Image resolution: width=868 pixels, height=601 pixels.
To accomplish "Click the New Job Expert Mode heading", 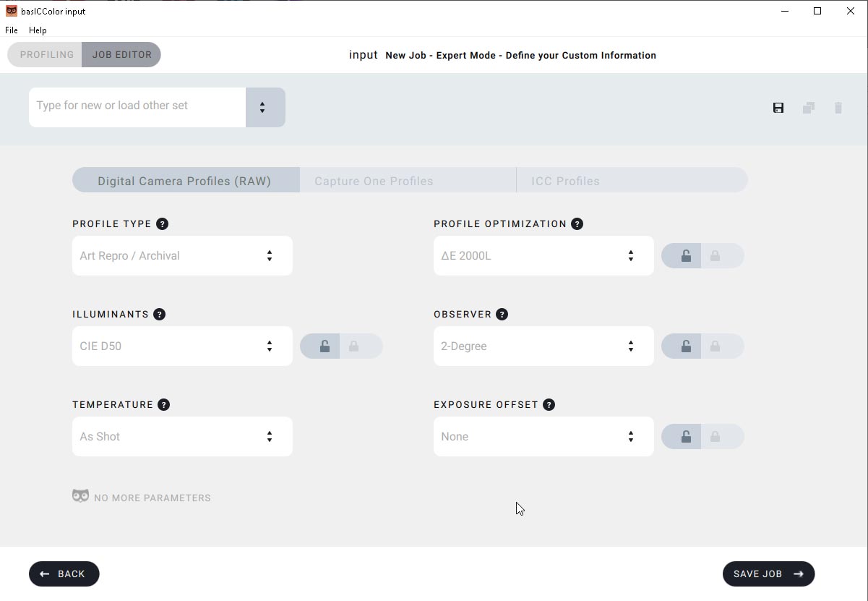I will pyautogui.click(x=520, y=55).
